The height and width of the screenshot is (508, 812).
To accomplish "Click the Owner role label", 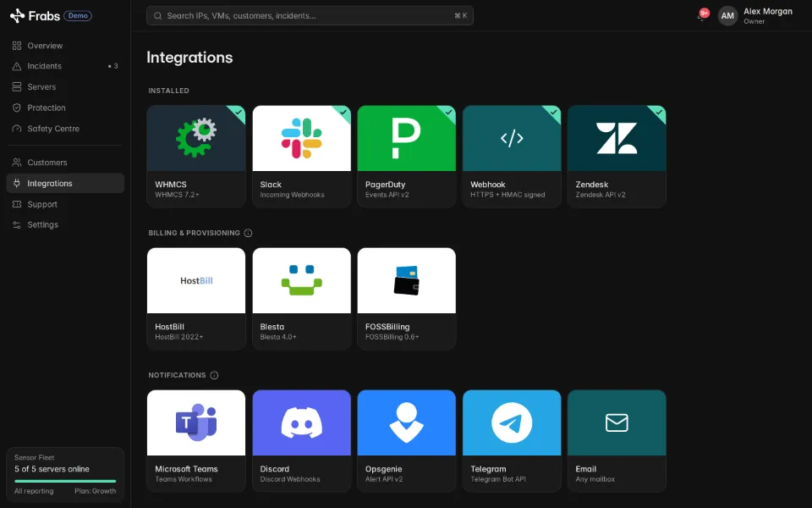I will [754, 21].
